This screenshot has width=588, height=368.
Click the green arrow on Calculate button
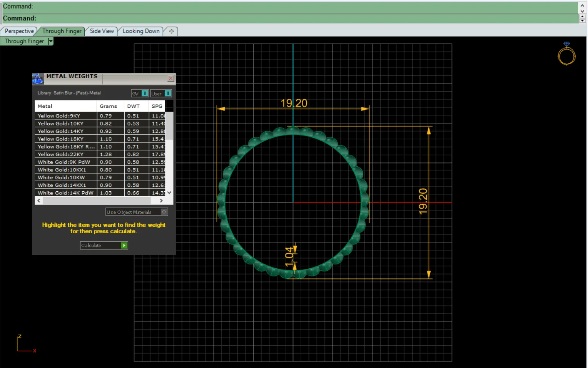[124, 246]
